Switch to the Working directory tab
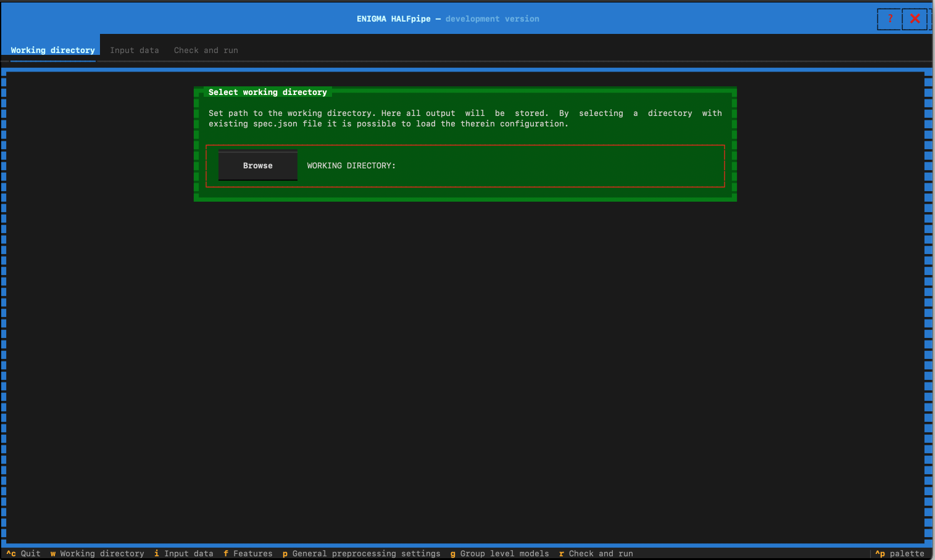This screenshot has width=935, height=560. pyautogui.click(x=53, y=51)
